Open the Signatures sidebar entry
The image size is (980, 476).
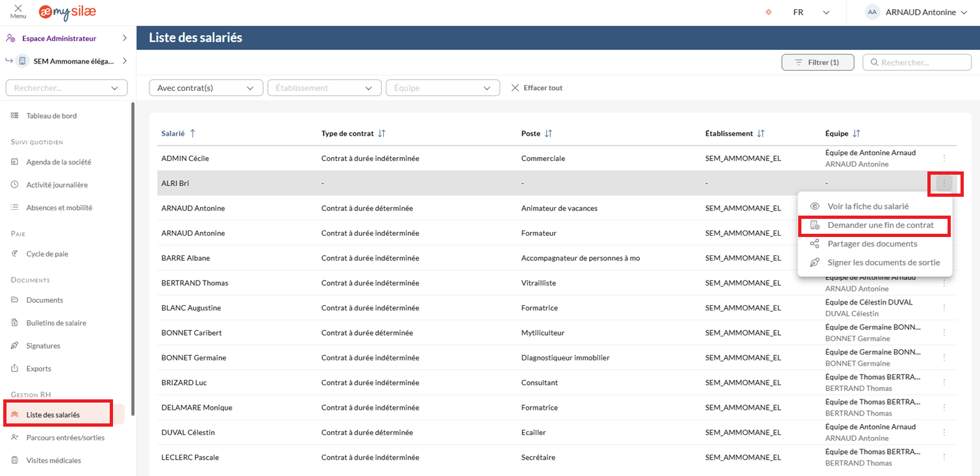tap(43, 345)
